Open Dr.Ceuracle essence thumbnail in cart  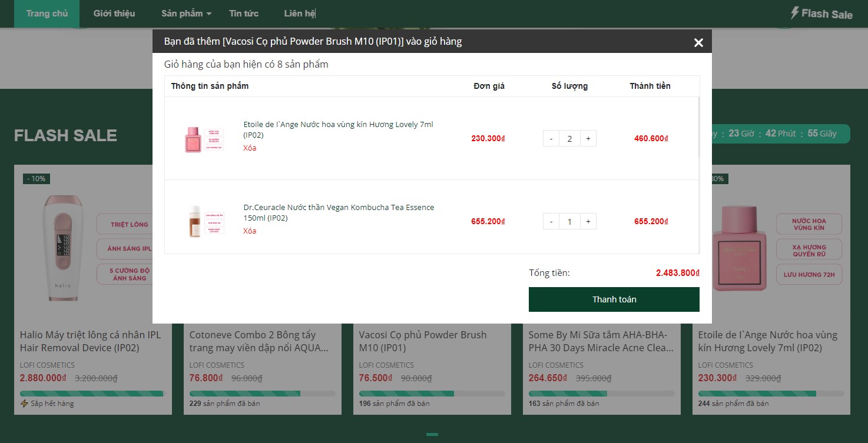pyautogui.click(x=204, y=222)
